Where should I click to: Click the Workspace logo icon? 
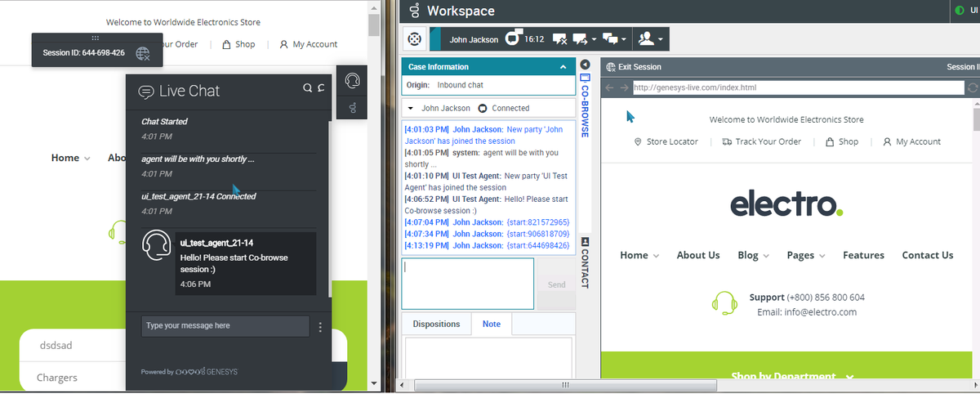pyautogui.click(x=415, y=11)
